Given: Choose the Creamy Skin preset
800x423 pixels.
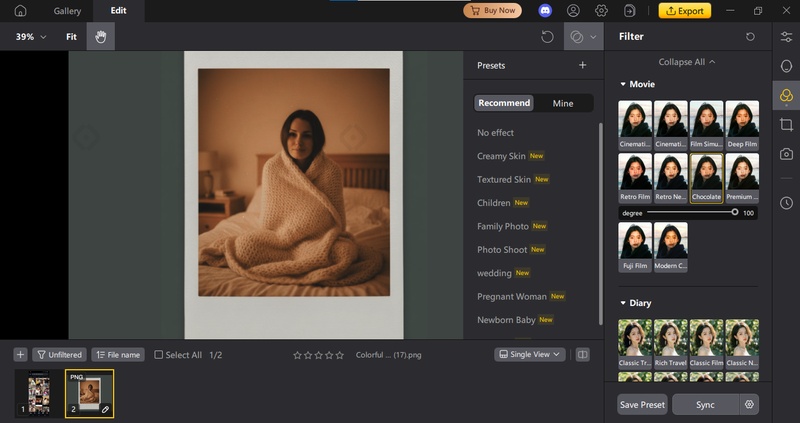Looking at the screenshot, I should coord(501,156).
